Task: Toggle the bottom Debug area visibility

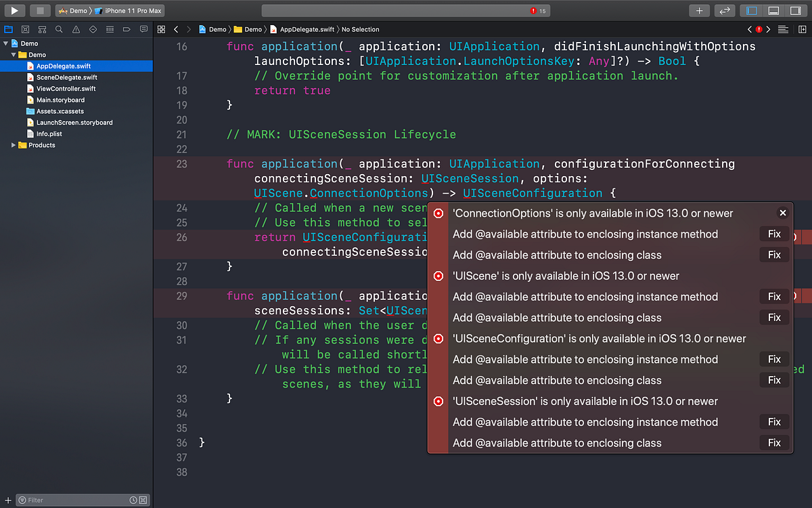Action: [x=773, y=10]
